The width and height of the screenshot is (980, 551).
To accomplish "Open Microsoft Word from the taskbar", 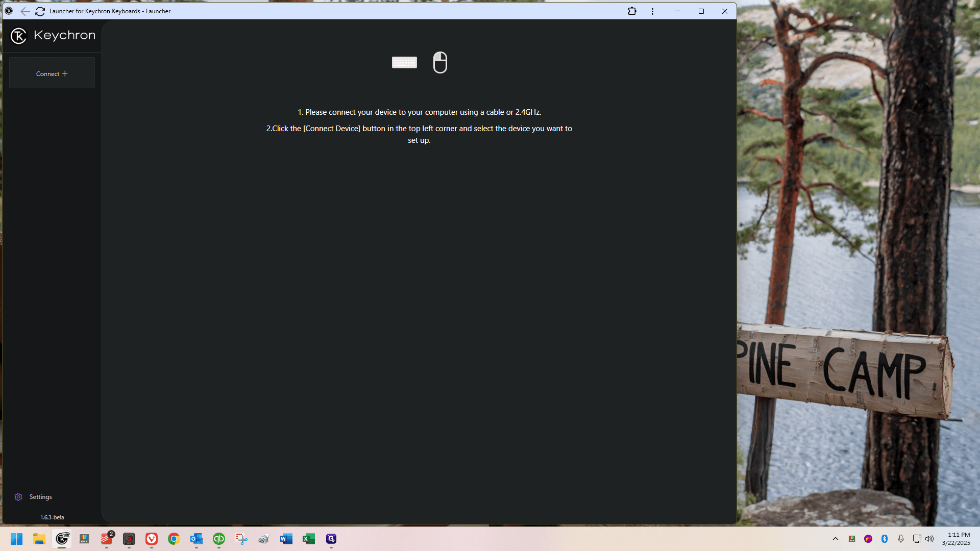I will click(x=286, y=539).
